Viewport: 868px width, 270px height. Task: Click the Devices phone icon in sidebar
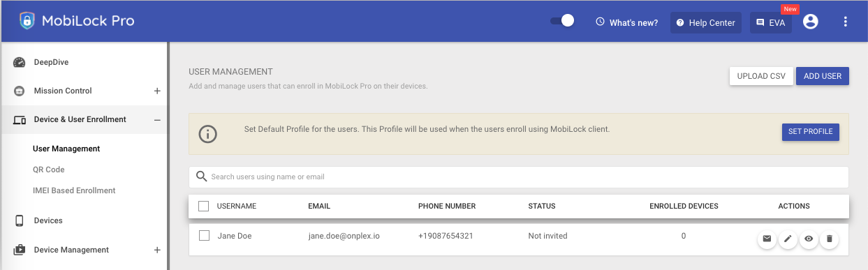(x=20, y=220)
